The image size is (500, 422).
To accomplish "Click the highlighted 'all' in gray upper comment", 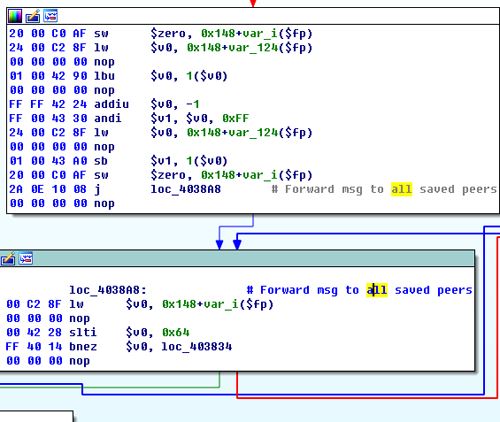I will coord(402,189).
